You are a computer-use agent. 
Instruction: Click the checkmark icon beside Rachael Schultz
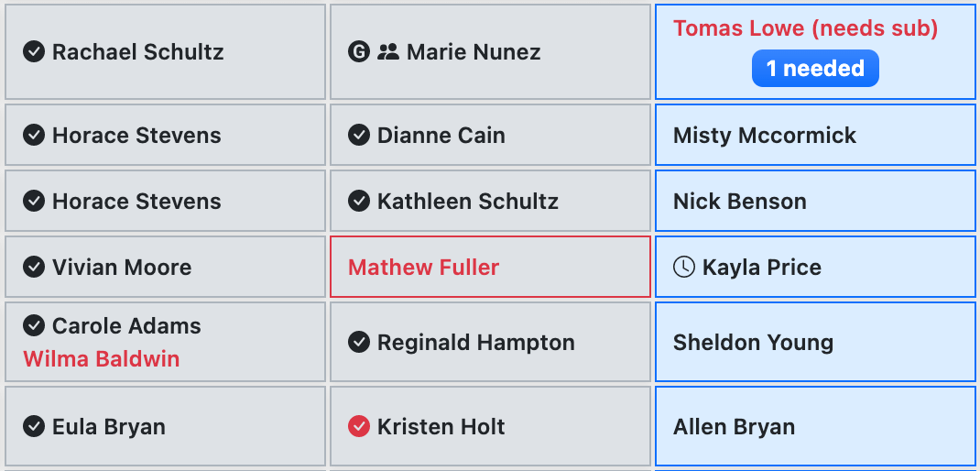tap(34, 52)
